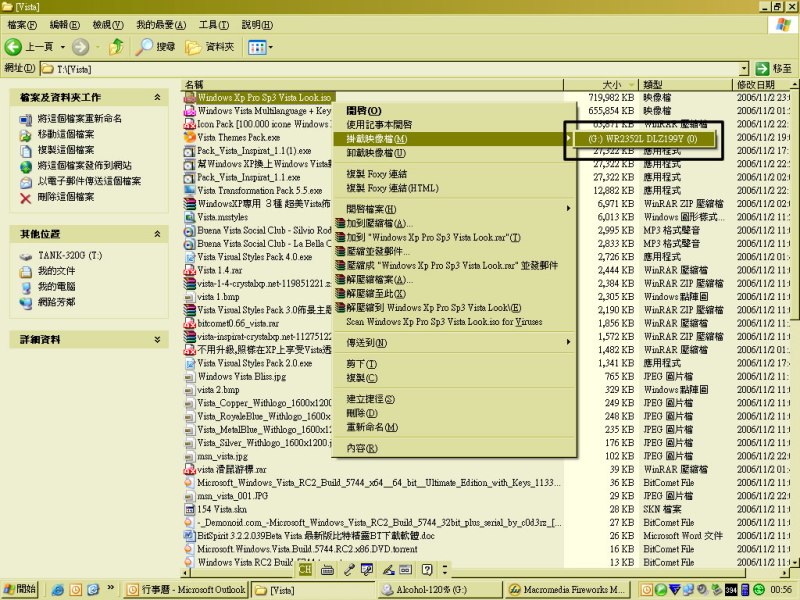Viewport: 800px width, 600px height.
Task: Open the address bar dropdown list
Action: tap(744, 68)
